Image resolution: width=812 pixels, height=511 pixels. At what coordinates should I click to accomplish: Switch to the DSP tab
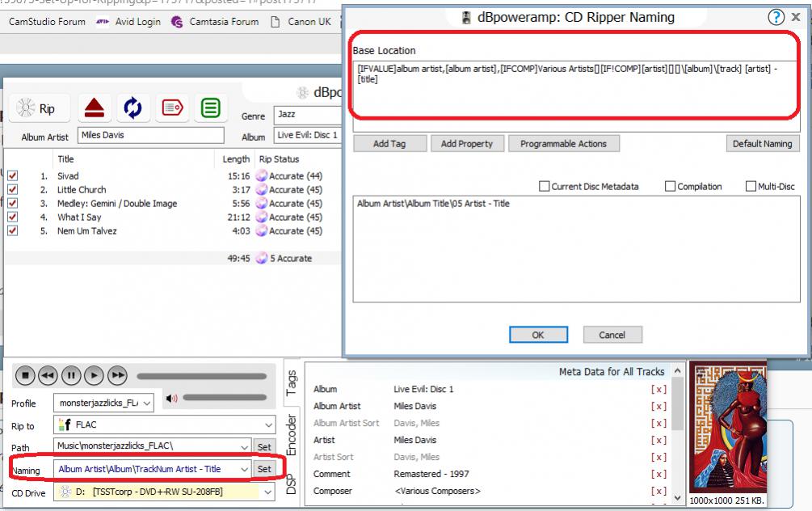292,484
